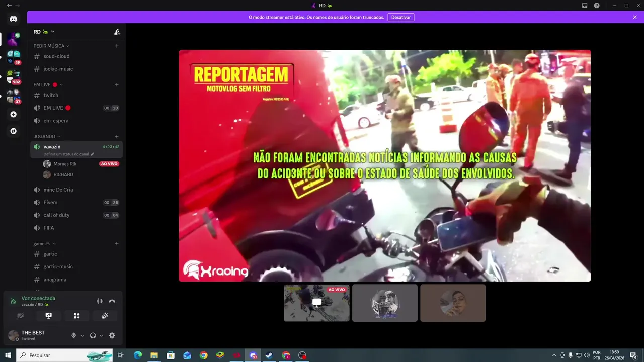This screenshot has height=362, width=644.
Task: Open the server folder with 932 notifications
Action: coord(14,76)
